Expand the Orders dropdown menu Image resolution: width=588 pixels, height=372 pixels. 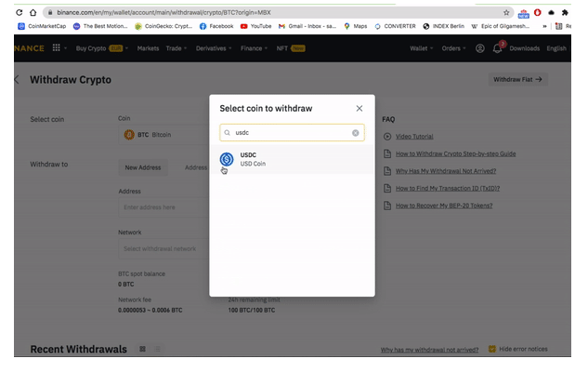[x=453, y=48]
